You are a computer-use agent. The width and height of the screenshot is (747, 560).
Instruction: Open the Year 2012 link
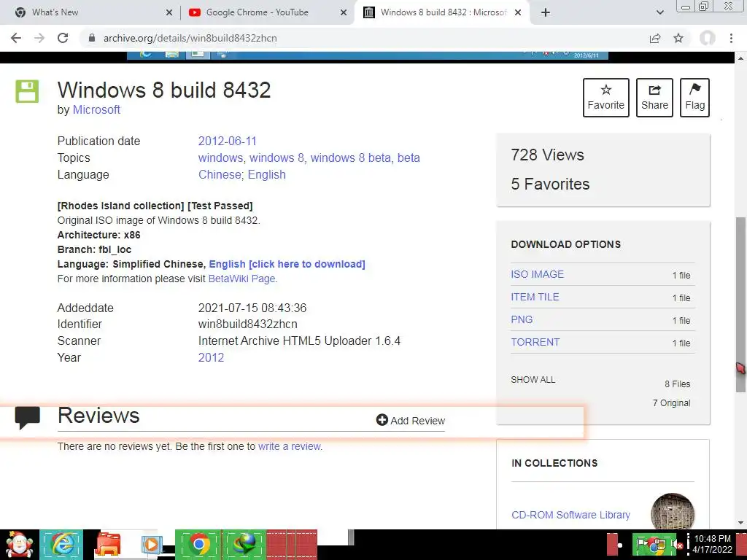[211, 357]
